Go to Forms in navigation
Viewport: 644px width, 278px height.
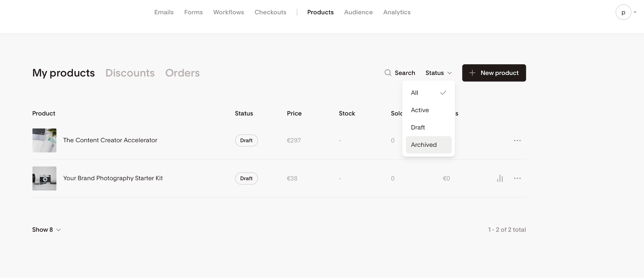(x=193, y=12)
